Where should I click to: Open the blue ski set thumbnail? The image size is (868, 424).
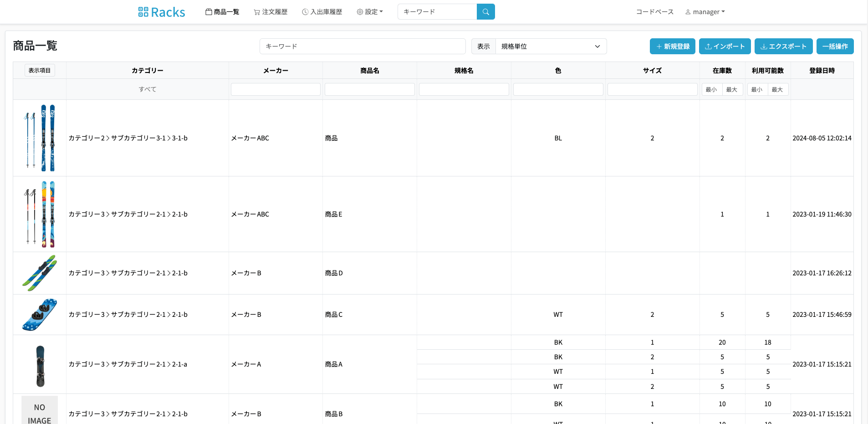click(40, 138)
